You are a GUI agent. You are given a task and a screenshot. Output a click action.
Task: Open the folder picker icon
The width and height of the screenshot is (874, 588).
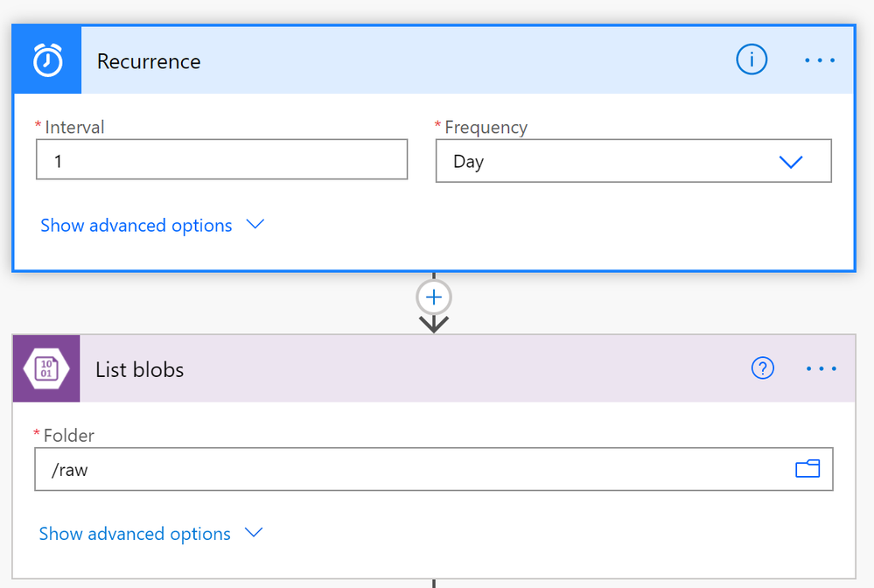pyautogui.click(x=808, y=470)
